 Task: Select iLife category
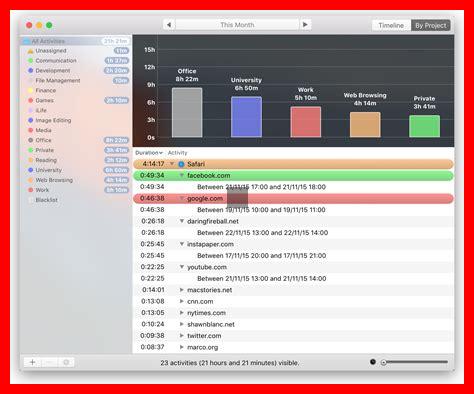pos(76,110)
